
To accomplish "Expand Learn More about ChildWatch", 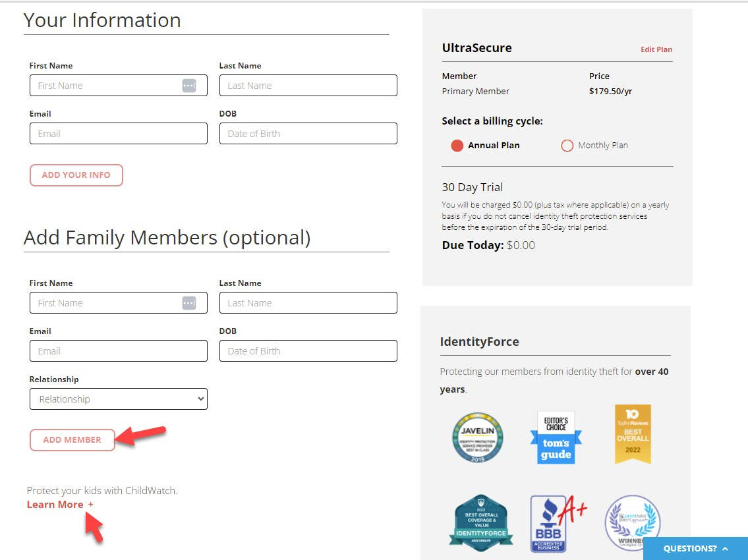I will pyautogui.click(x=60, y=504).
